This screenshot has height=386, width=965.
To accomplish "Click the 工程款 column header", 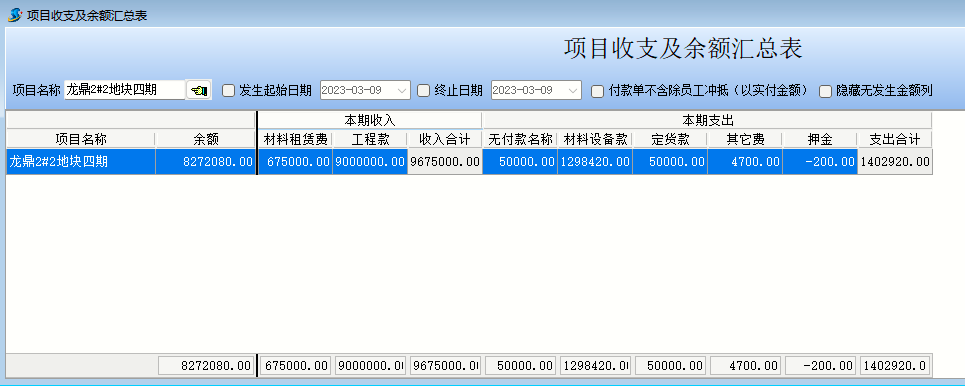I will (x=370, y=140).
